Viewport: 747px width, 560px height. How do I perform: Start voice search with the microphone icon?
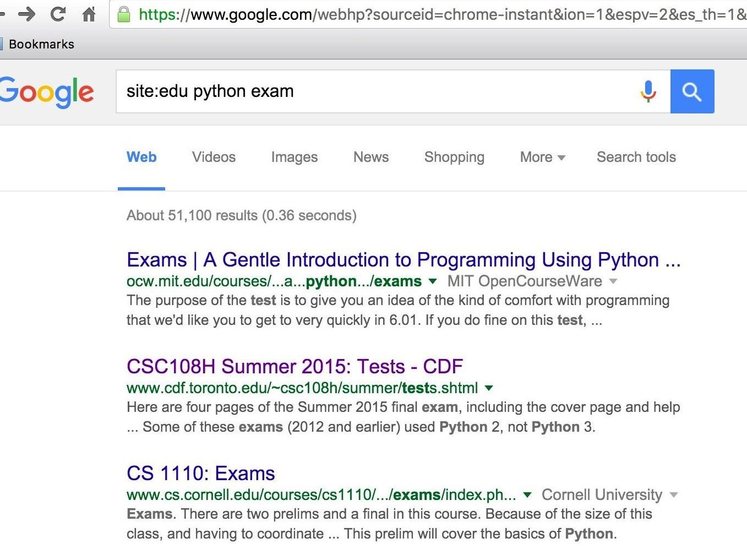point(648,91)
